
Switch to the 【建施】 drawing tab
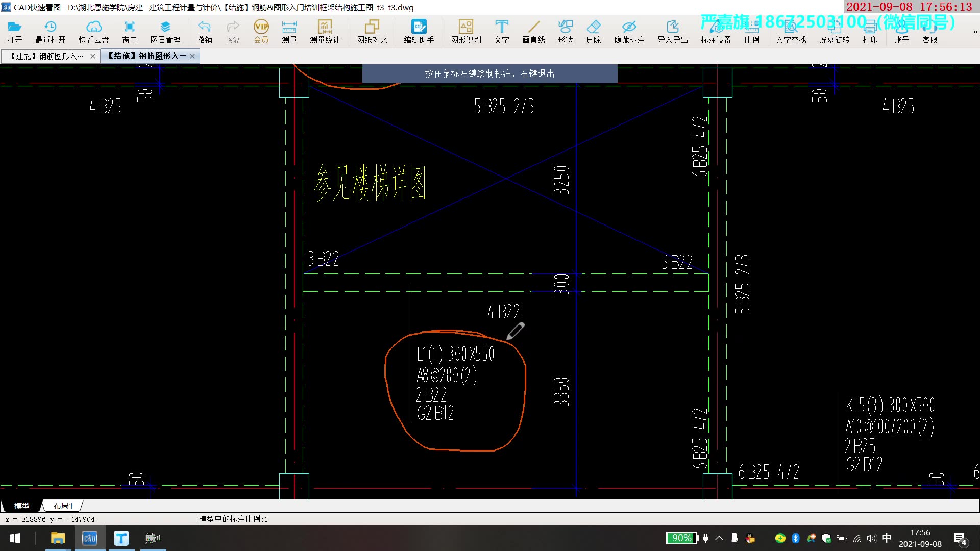pos(46,56)
